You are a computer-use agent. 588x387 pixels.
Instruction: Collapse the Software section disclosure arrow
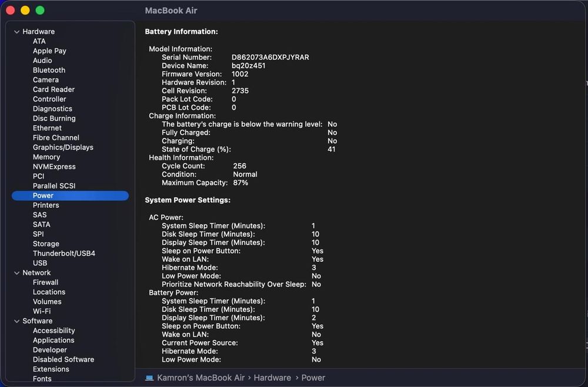tap(17, 321)
